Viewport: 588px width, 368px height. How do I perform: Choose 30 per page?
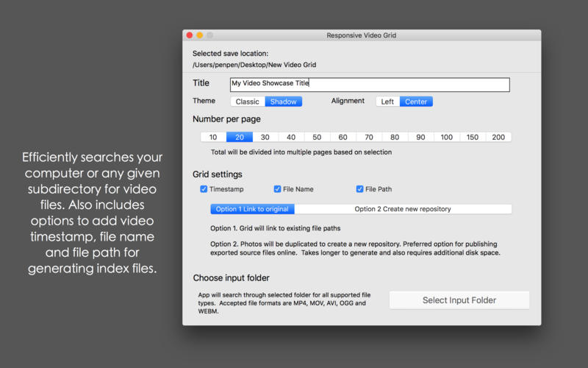click(x=265, y=137)
